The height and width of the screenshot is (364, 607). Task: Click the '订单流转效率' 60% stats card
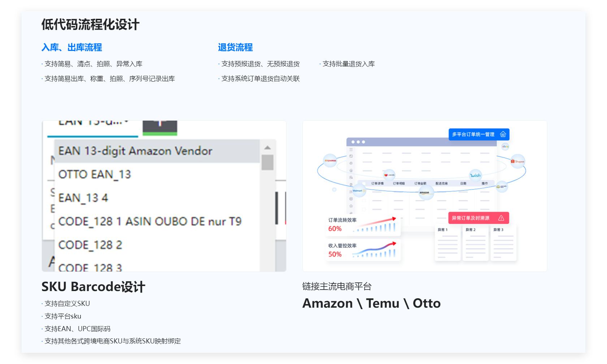coord(363,225)
